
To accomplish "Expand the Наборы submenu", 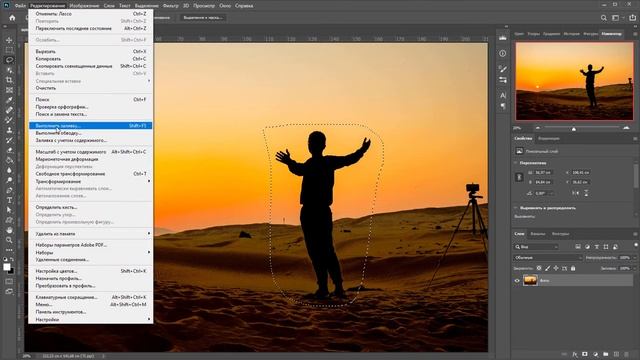I will click(x=91, y=252).
